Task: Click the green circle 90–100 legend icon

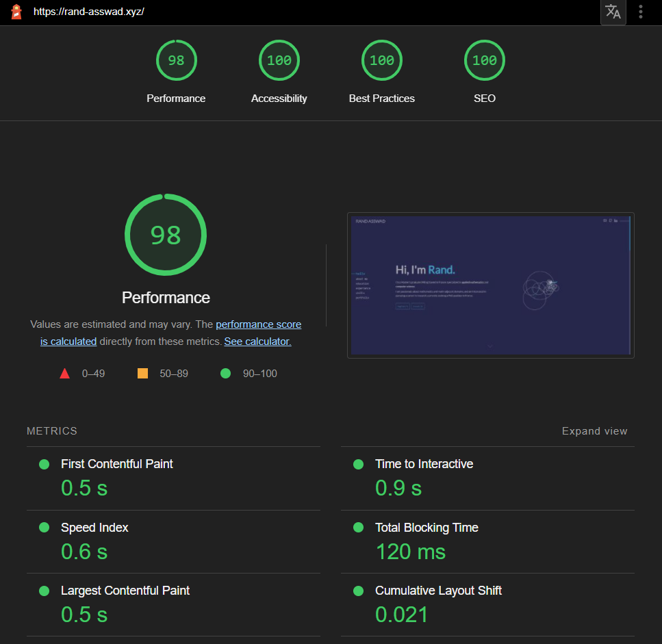Action: click(225, 374)
